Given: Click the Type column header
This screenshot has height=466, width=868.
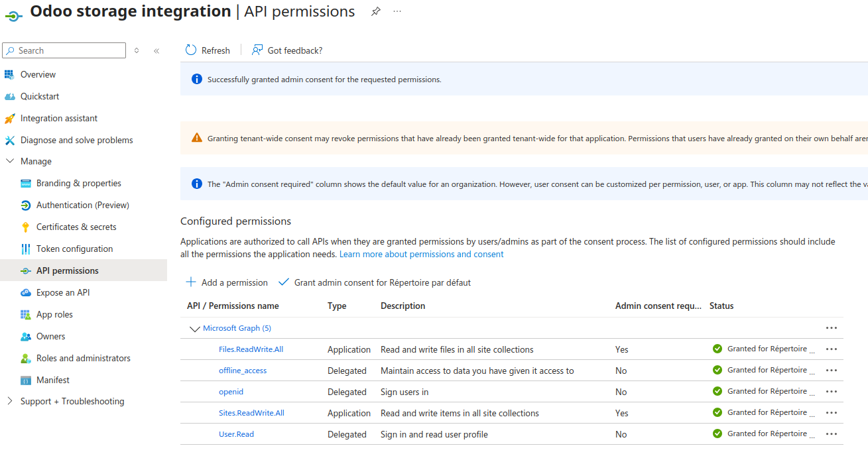Looking at the screenshot, I should tap(337, 306).
